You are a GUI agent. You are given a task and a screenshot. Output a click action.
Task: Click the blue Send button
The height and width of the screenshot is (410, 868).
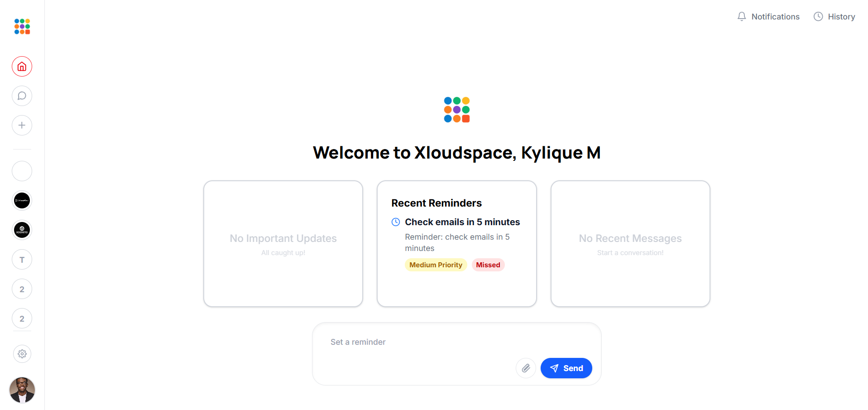[566, 368]
